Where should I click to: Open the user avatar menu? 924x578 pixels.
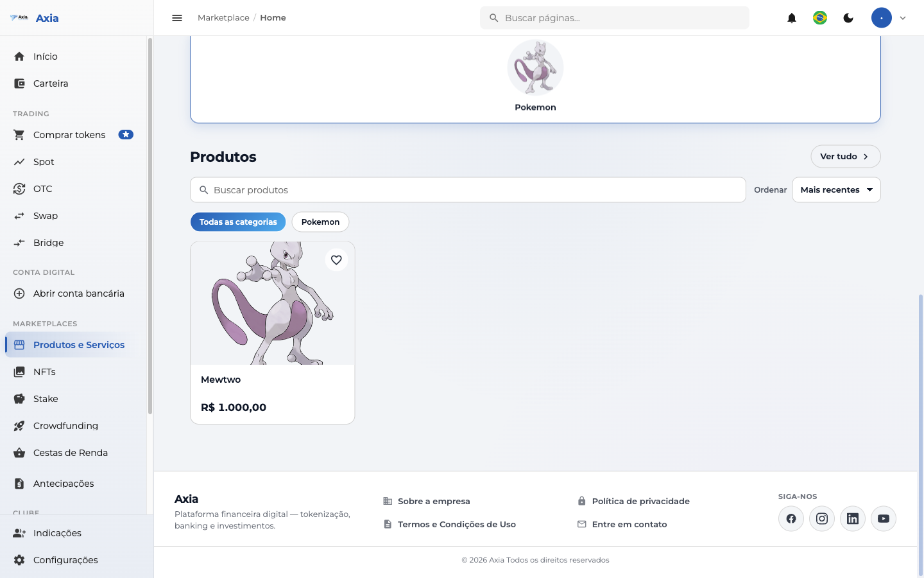882,18
